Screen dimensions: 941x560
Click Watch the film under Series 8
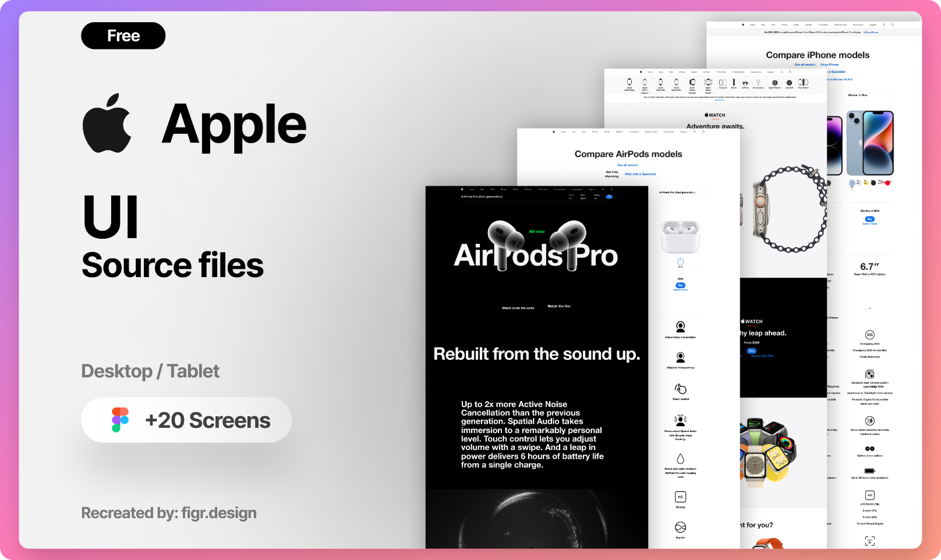pyautogui.click(x=762, y=356)
